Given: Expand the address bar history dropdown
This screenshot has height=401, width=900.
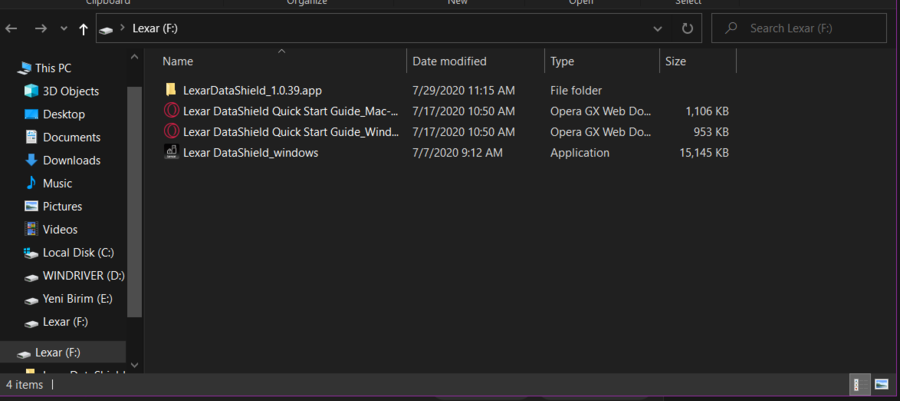Looking at the screenshot, I should coord(657,29).
